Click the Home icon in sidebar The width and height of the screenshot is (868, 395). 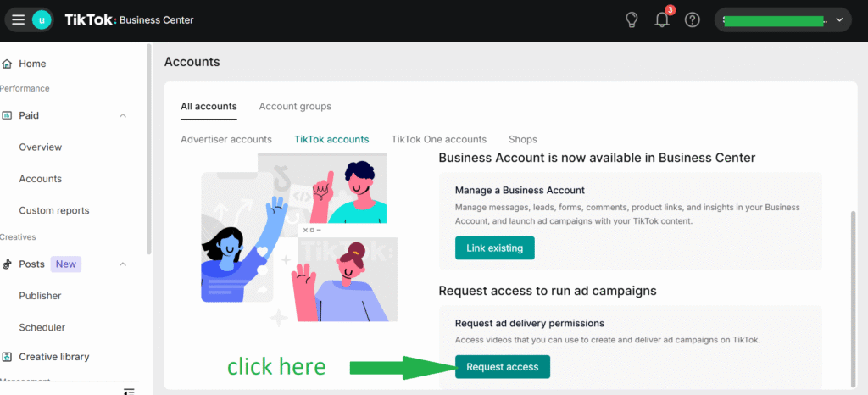8,64
